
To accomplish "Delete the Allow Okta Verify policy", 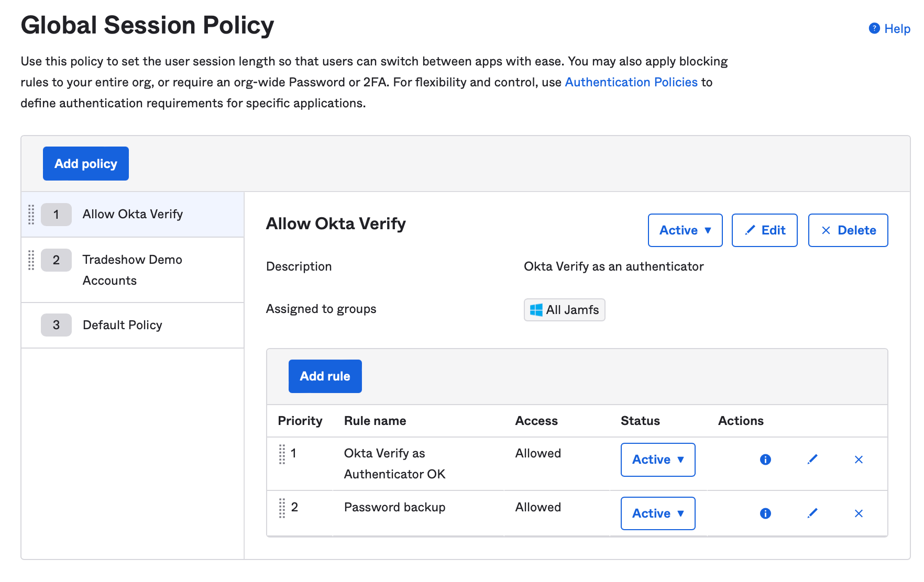I will point(848,230).
